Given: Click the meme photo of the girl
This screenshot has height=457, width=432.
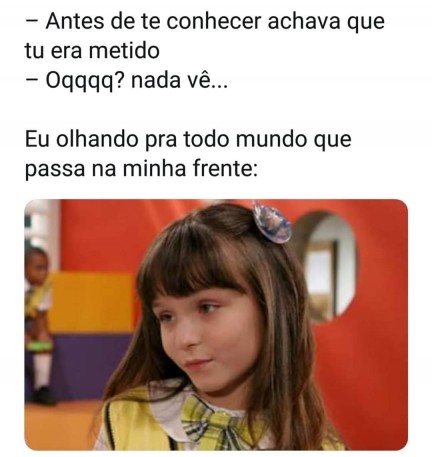Looking at the screenshot, I should [216, 325].
